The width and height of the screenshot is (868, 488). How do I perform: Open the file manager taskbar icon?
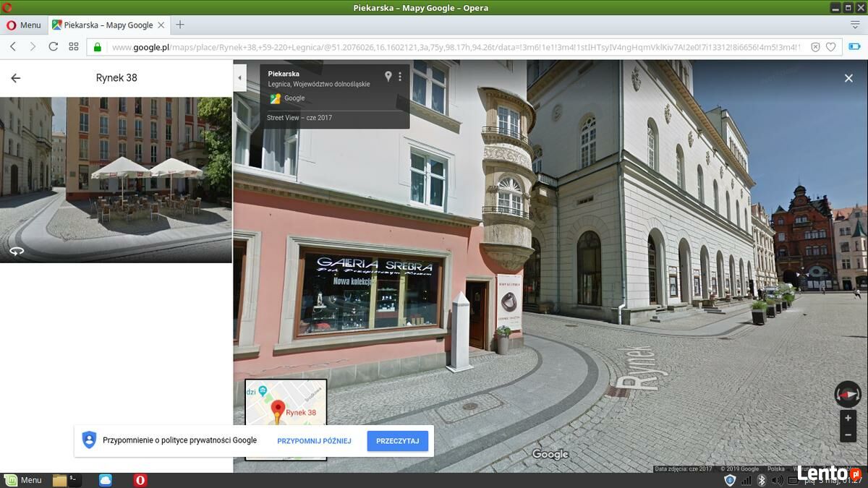tap(59, 480)
